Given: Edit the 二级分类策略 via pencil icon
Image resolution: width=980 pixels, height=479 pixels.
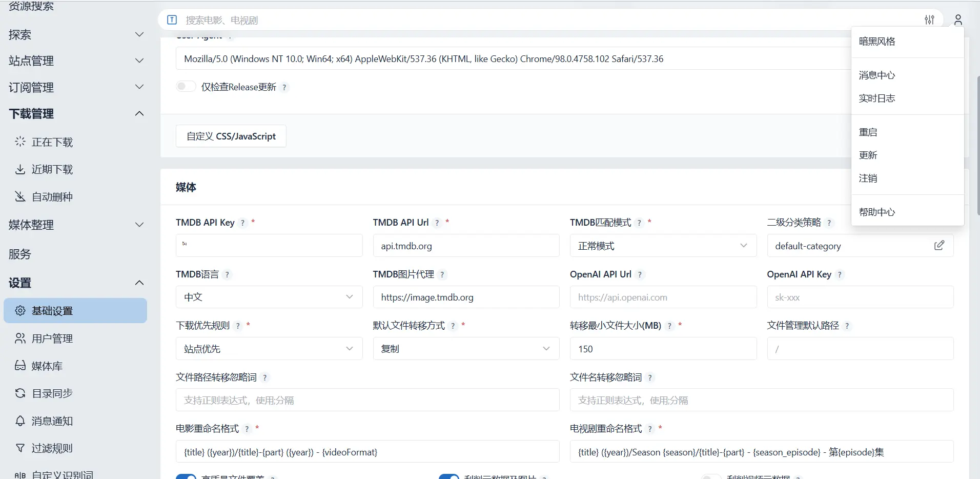Looking at the screenshot, I should click(x=939, y=245).
